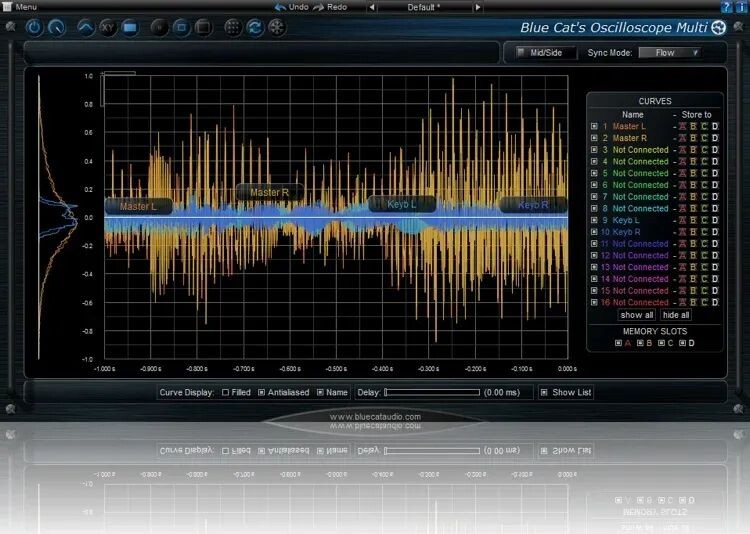Select the waveform curve view icon
Viewport: 750px width, 534px height.
coord(86,27)
